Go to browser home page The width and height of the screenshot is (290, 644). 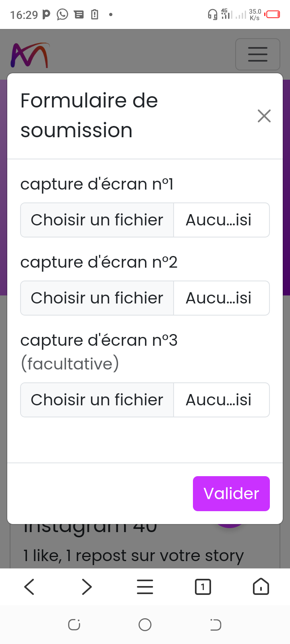click(x=261, y=587)
